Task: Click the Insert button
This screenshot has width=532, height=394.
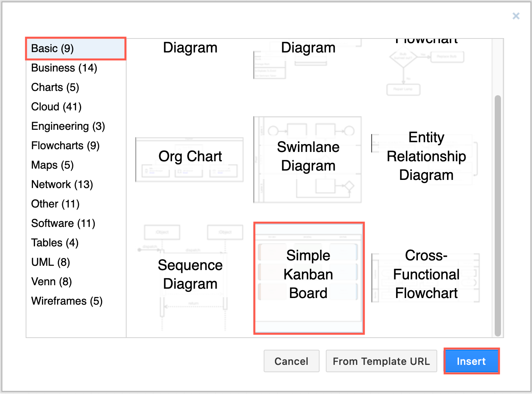Action: [471, 361]
